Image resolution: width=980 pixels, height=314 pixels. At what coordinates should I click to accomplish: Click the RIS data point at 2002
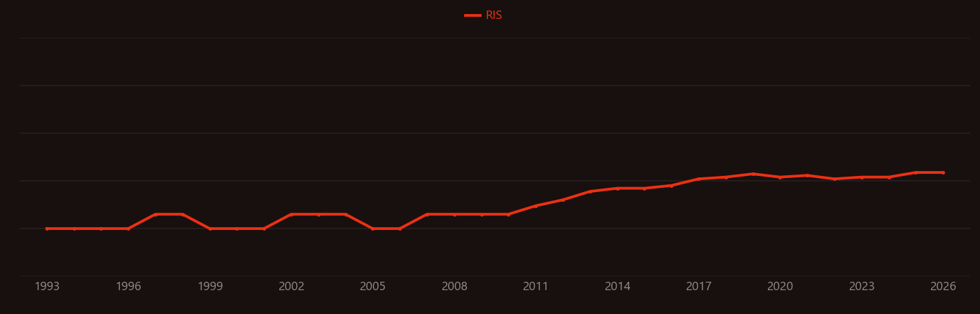(291, 214)
